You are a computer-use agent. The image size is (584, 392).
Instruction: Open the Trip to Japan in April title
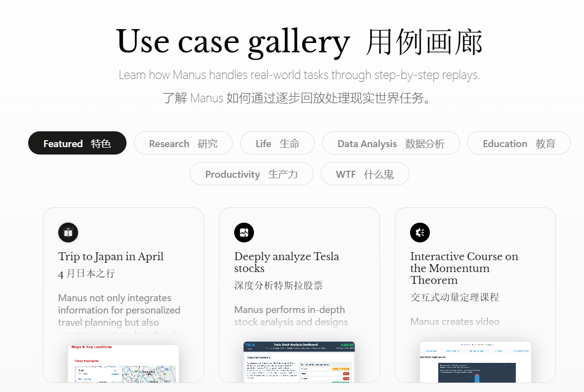[x=111, y=257]
